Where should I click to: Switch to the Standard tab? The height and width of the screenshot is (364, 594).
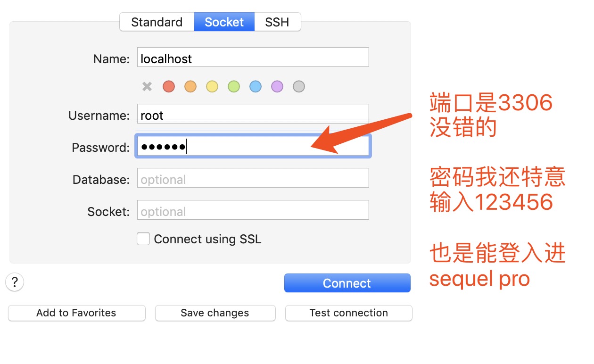tap(157, 22)
